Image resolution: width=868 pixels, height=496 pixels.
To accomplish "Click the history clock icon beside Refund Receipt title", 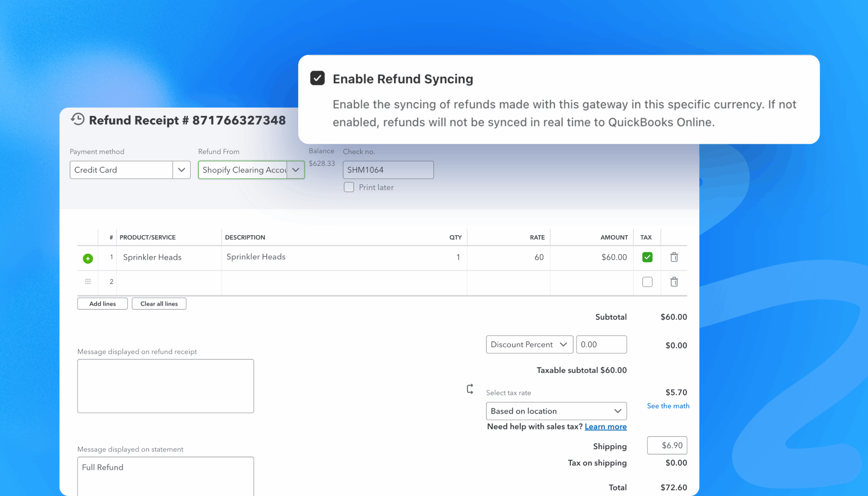I will (78, 120).
